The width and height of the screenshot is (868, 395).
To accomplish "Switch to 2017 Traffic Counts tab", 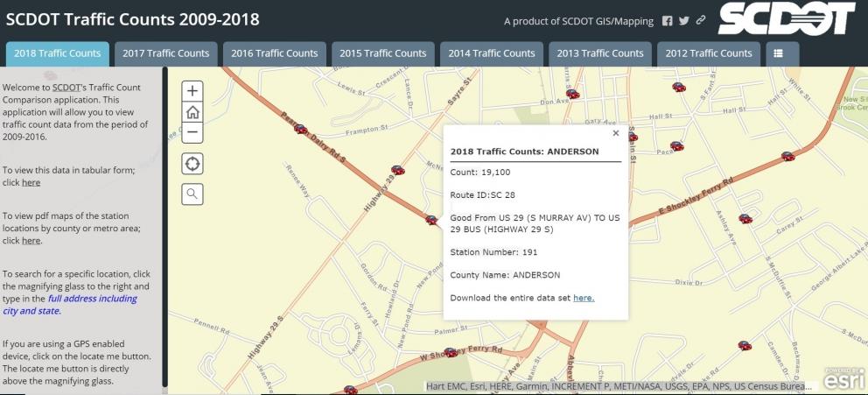I will 165,53.
